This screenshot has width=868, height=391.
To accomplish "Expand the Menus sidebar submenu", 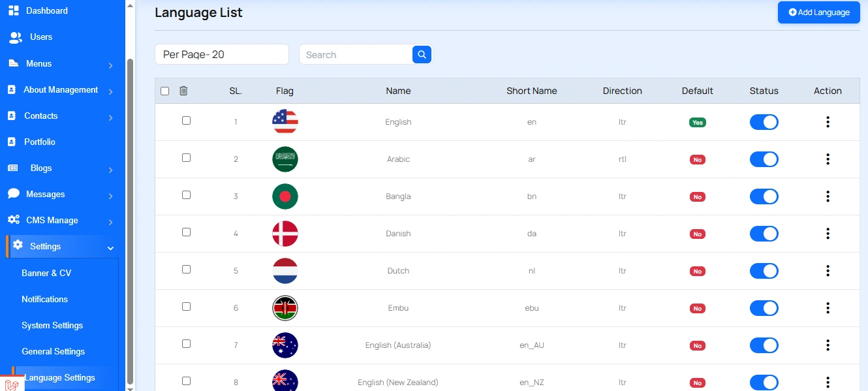I will point(110,65).
